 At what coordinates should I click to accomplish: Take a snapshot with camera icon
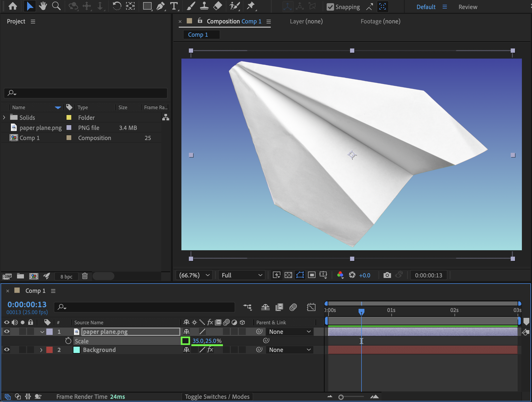point(387,275)
